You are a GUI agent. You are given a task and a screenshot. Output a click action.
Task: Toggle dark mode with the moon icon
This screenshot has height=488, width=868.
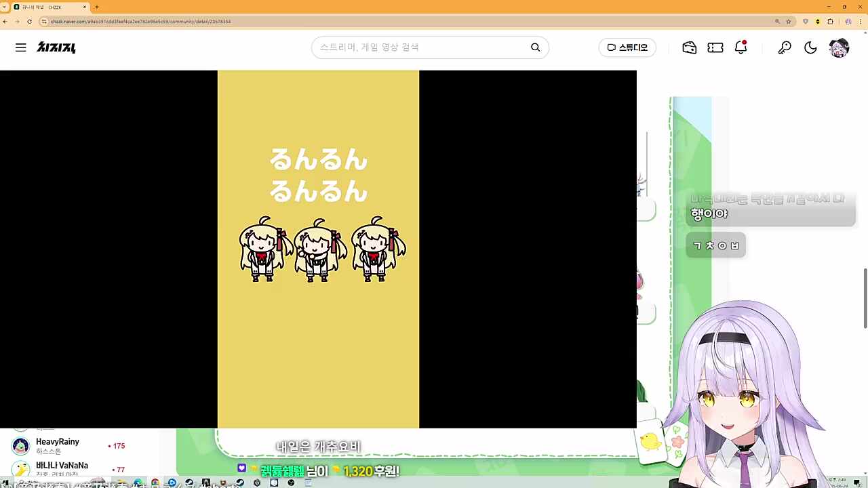[x=810, y=47]
